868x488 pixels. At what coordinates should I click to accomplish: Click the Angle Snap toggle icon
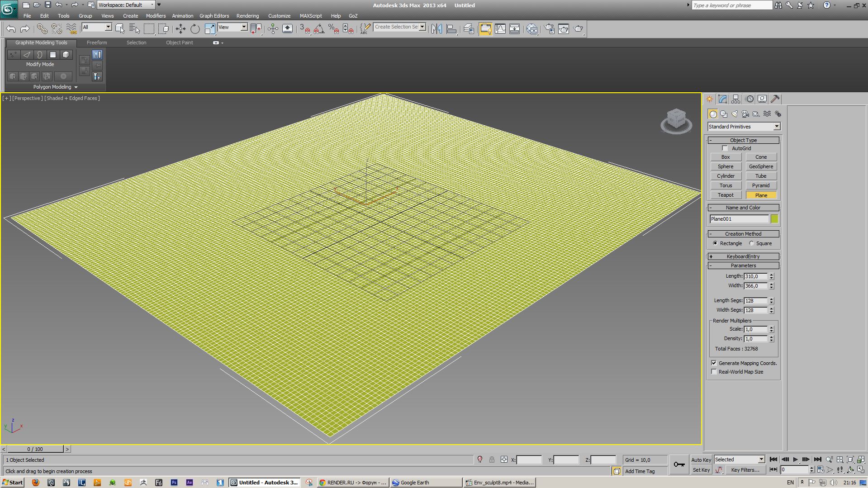point(319,29)
